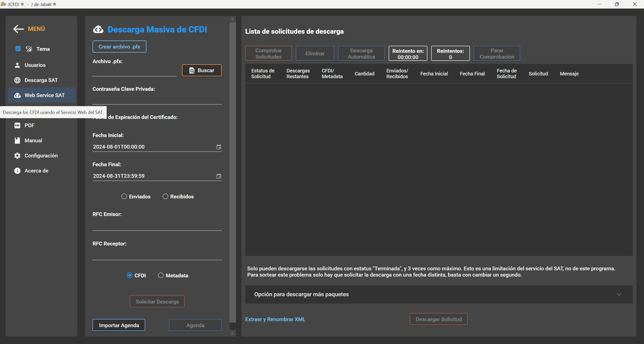Select the Metadata radio button
644x344 pixels.
[x=161, y=275]
